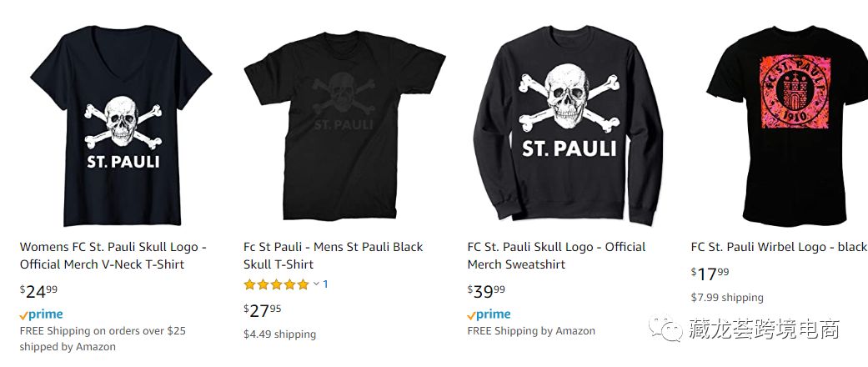Open the Skull Logo Official Merch Sweatshirt title
This screenshot has height=367, width=868.
tap(556, 255)
